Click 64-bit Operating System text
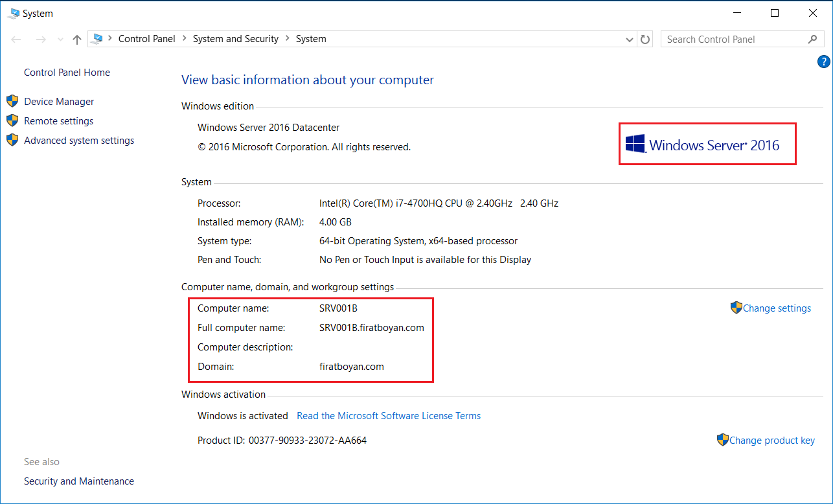This screenshot has width=833, height=504. click(x=418, y=241)
